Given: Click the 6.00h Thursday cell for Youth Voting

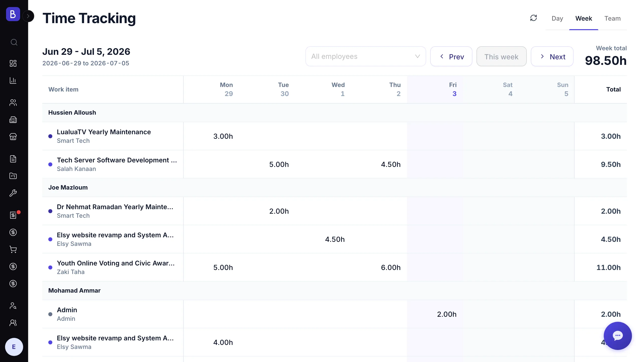Looking at the screenshot, I should 390,267.
